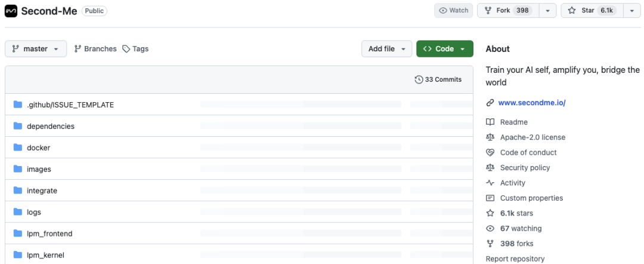644x264 pixels.
Task: Click the green Code button
Action: (445, 48)
